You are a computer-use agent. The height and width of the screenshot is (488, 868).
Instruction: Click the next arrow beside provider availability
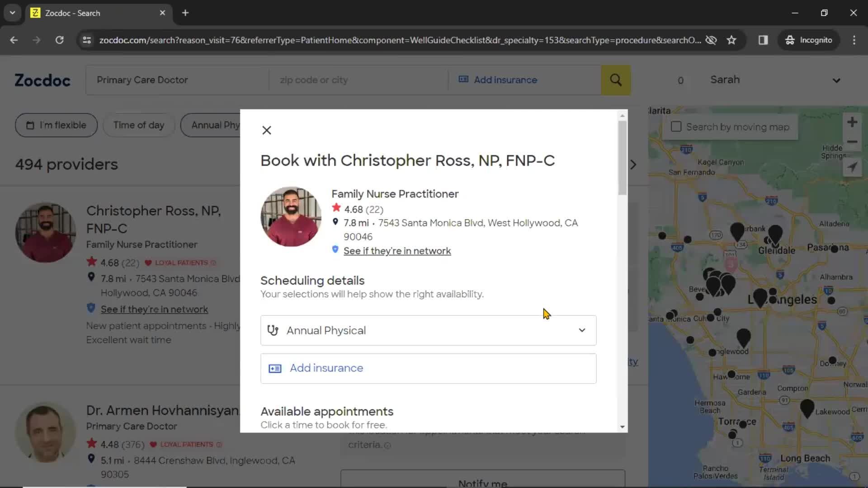[633, 164]
